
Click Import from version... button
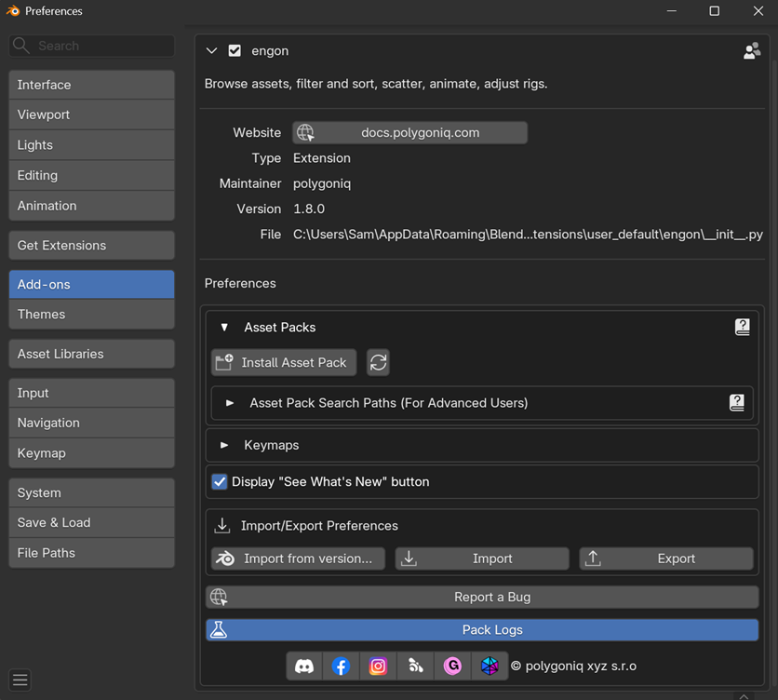(298, 559)
